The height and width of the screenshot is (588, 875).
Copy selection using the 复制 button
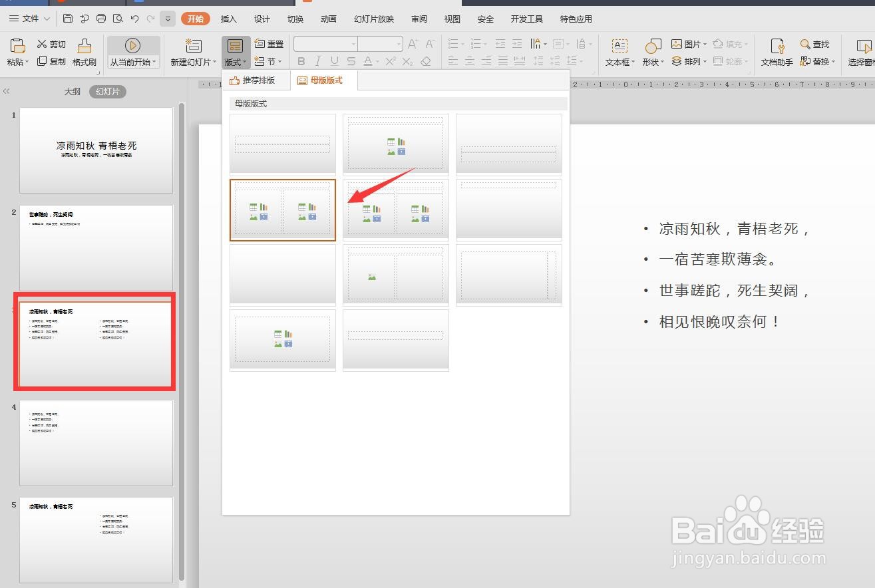[x=51, y=61]
